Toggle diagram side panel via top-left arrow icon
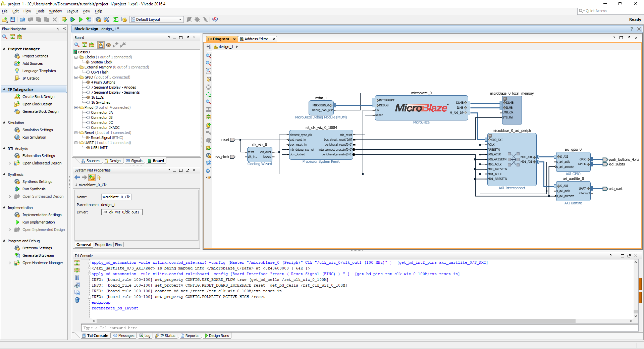 209,47
